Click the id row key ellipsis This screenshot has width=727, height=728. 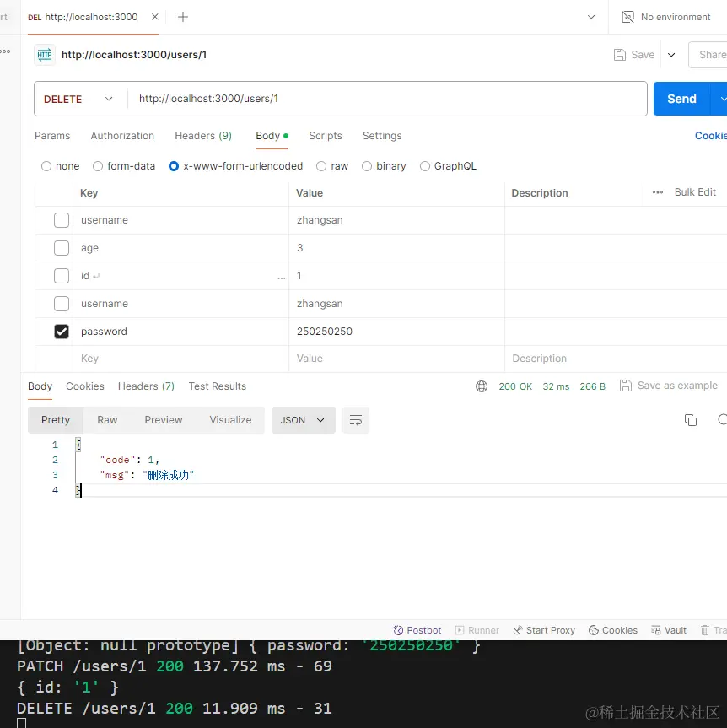pos(282,277)
